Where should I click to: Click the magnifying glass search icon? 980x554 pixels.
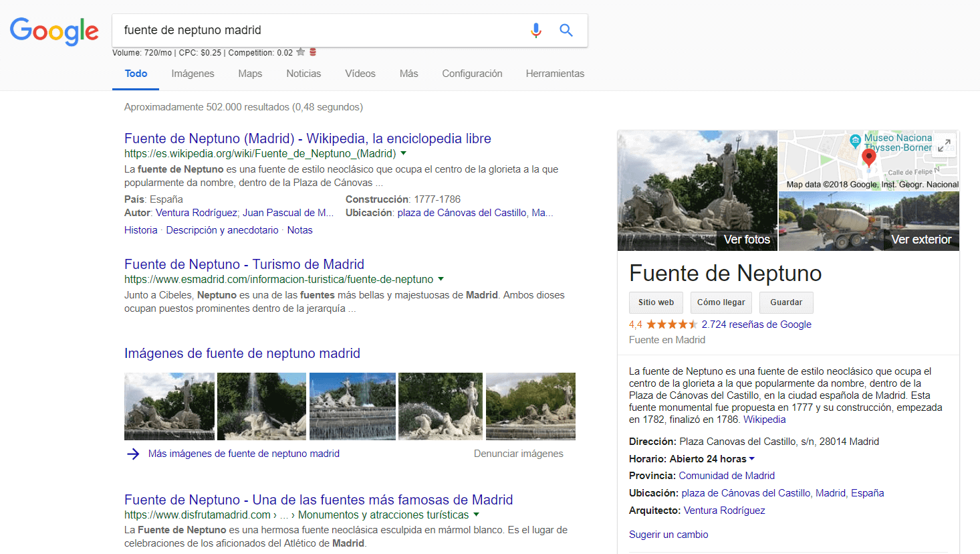(566, 30)
